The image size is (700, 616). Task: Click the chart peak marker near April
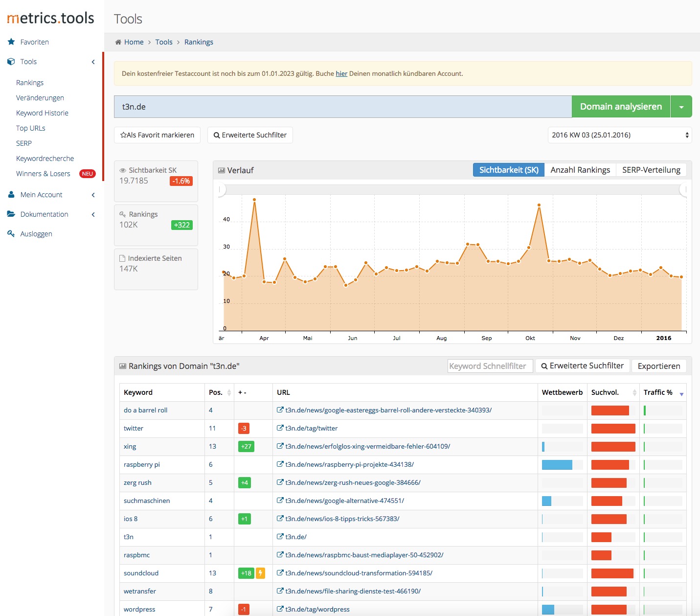[x=254, y=200]
